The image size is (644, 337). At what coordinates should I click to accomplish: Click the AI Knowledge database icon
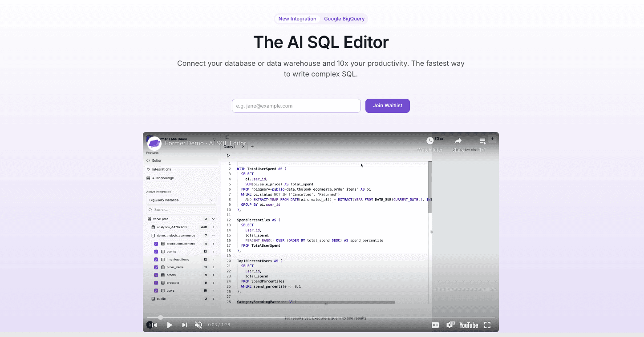148,178
